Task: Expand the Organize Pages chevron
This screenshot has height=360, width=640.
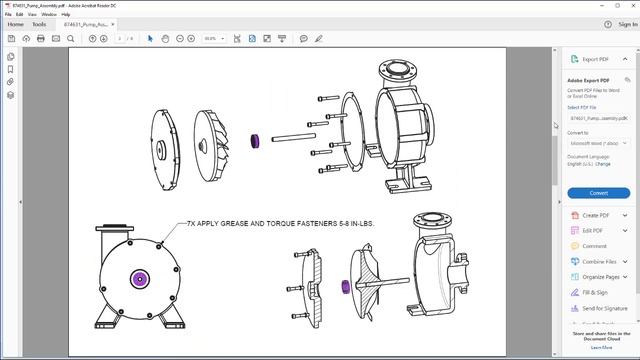Action: point(625,277)
